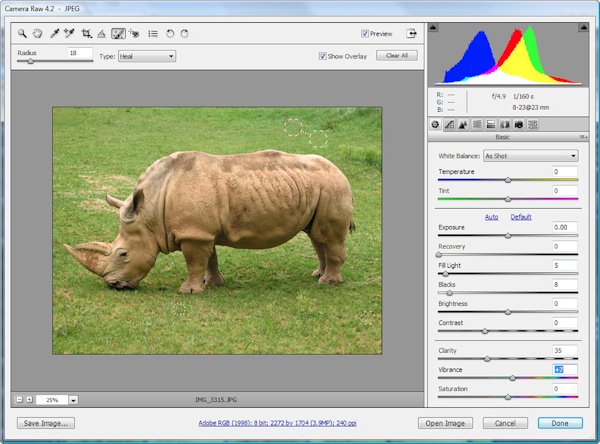Select the Retouch (spot removal) tool

pyautogui.click(x=118, y=34)
